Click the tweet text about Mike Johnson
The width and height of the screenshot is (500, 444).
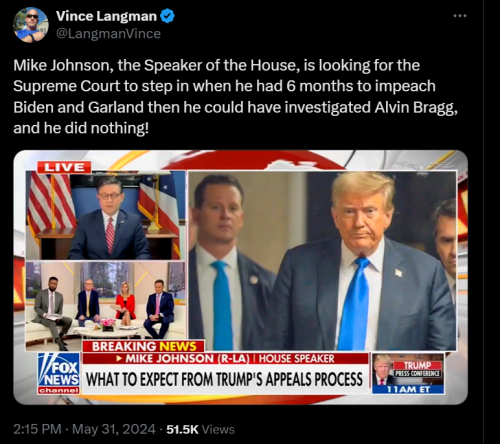click(235, 97)
